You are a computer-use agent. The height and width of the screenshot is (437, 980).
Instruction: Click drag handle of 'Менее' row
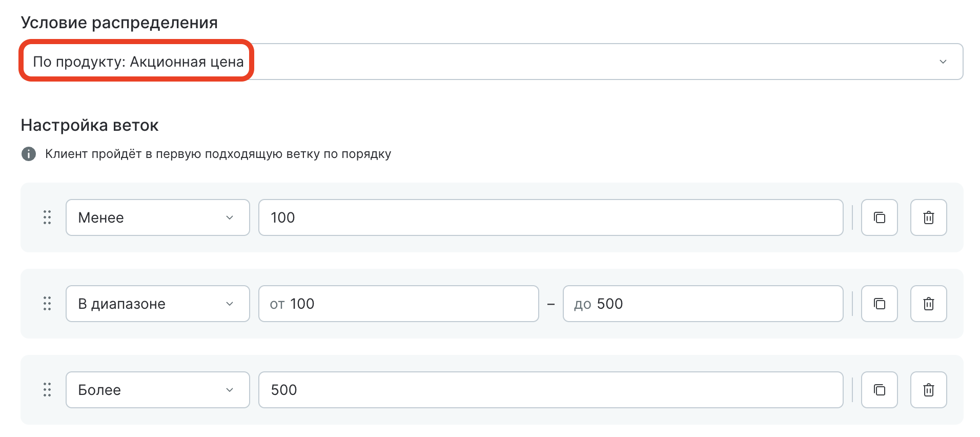47,217
